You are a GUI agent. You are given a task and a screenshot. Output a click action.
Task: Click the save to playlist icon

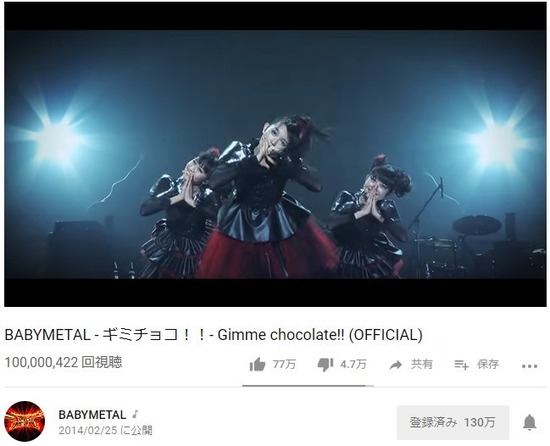tap(461, 365)
